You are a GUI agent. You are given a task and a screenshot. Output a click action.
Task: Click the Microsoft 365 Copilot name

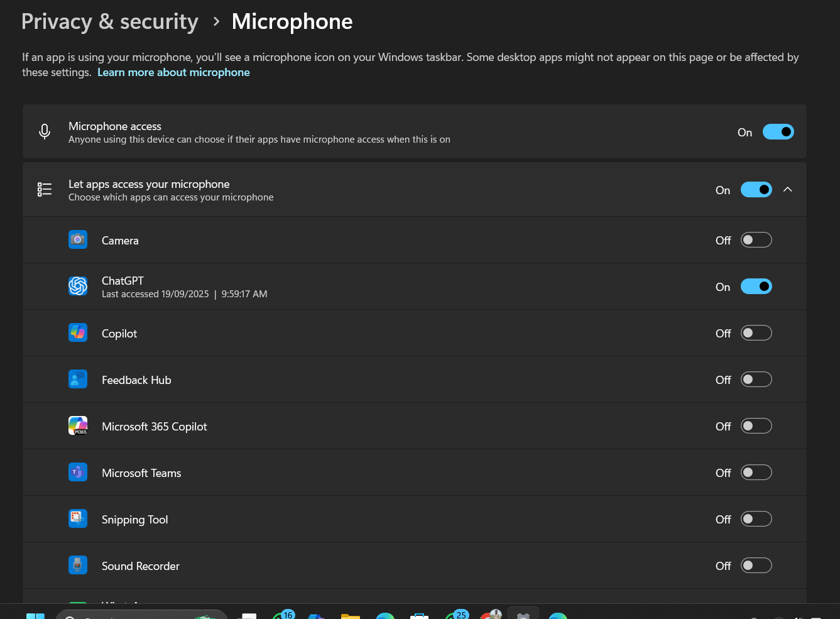[155, 427]
